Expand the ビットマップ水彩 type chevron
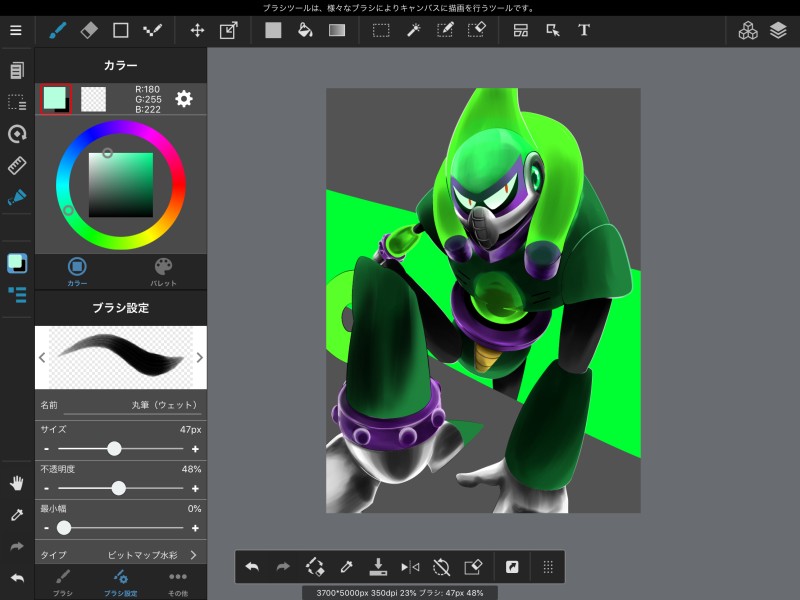This screenshot has height=600, width=800. click(x=192, y=554)
